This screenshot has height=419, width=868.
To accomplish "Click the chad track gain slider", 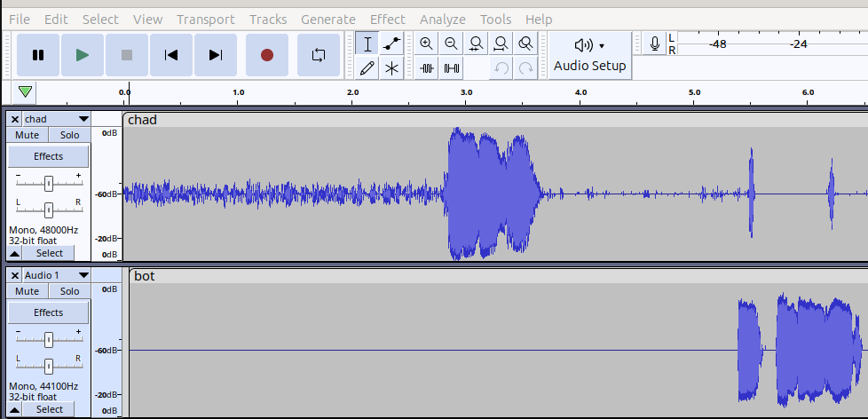I will point(49,183).
